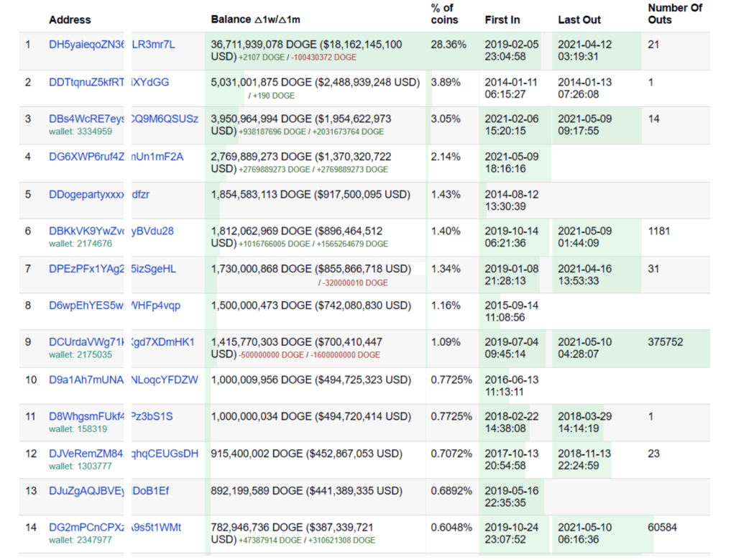Select the 782,946,736 DOGE balance
736x560 pixels.
click(257, 528)
